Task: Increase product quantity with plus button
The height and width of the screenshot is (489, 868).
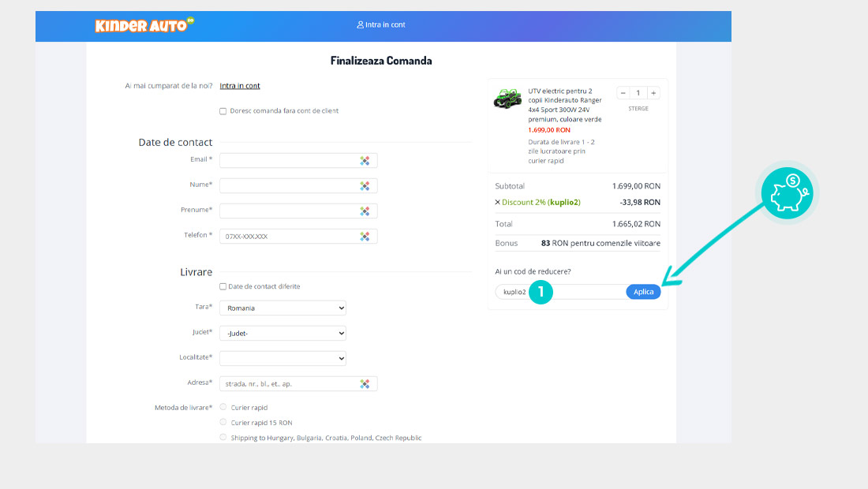Action: tap(653, 93)
